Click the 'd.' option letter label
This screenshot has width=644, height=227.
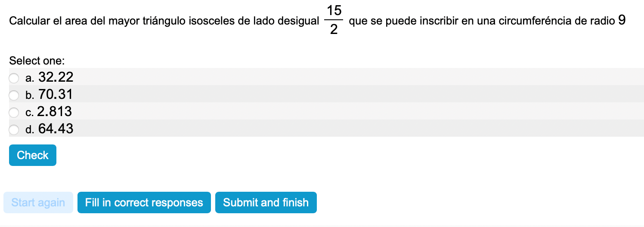(x=30, y=130)
